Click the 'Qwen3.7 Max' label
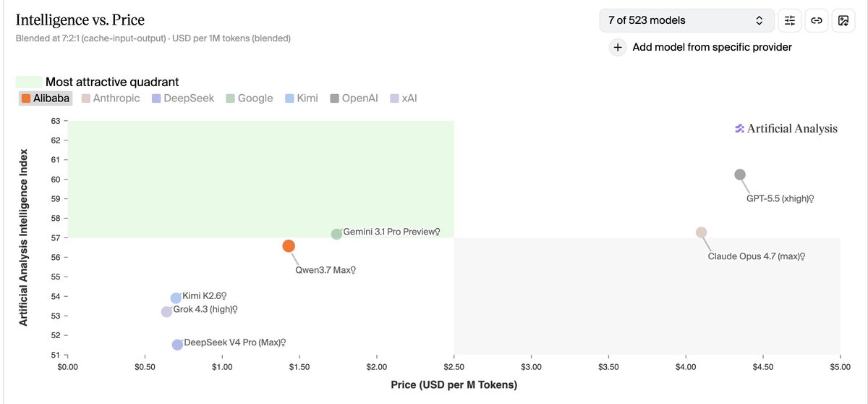Image resolution: width=868 pixels, height=404 pixels. 325,270
